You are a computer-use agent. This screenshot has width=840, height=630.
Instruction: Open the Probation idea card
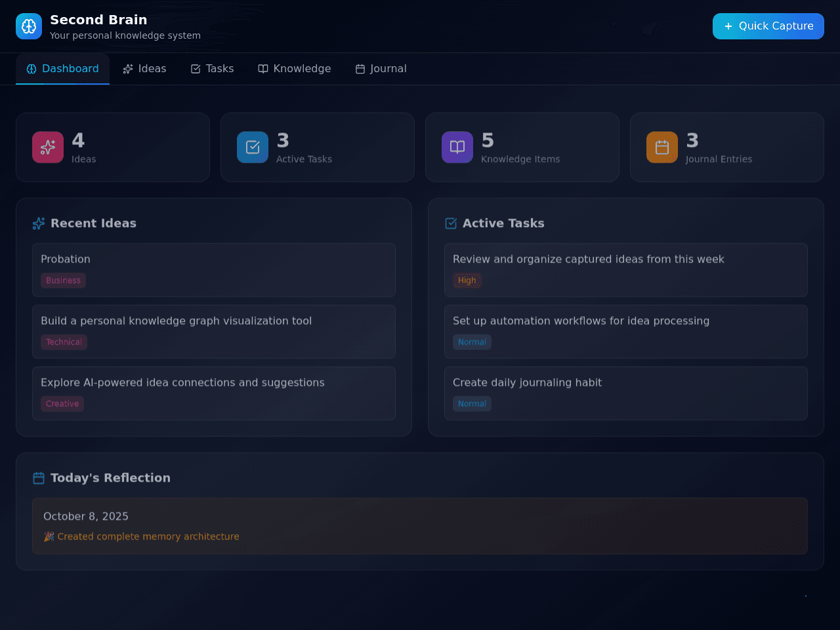pyautogui.click(x=214, y=270)
